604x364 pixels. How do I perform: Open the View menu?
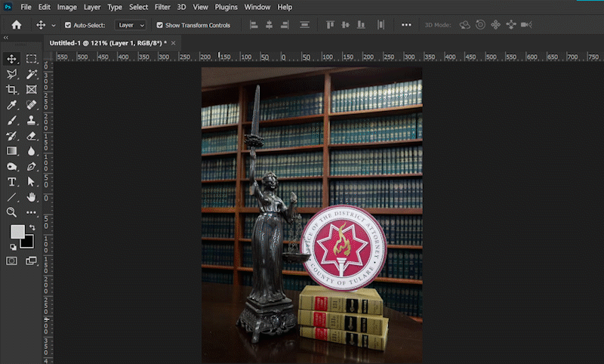click(200, 7)
